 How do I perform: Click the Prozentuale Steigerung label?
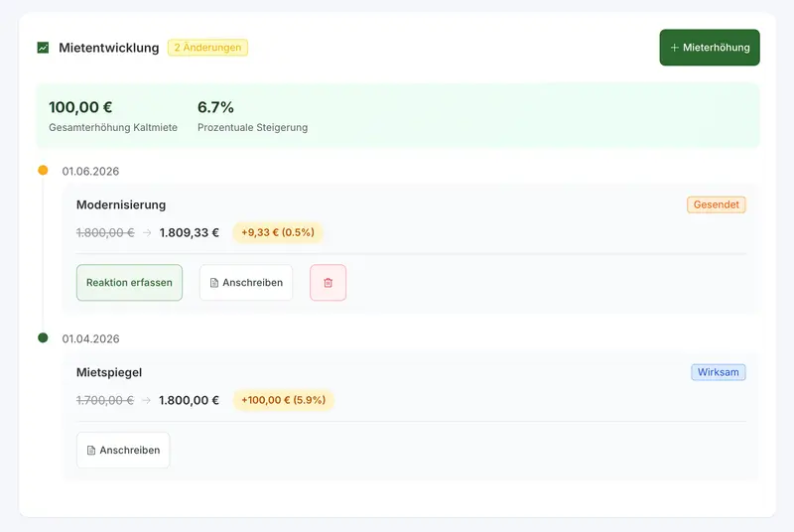[253, 128]
